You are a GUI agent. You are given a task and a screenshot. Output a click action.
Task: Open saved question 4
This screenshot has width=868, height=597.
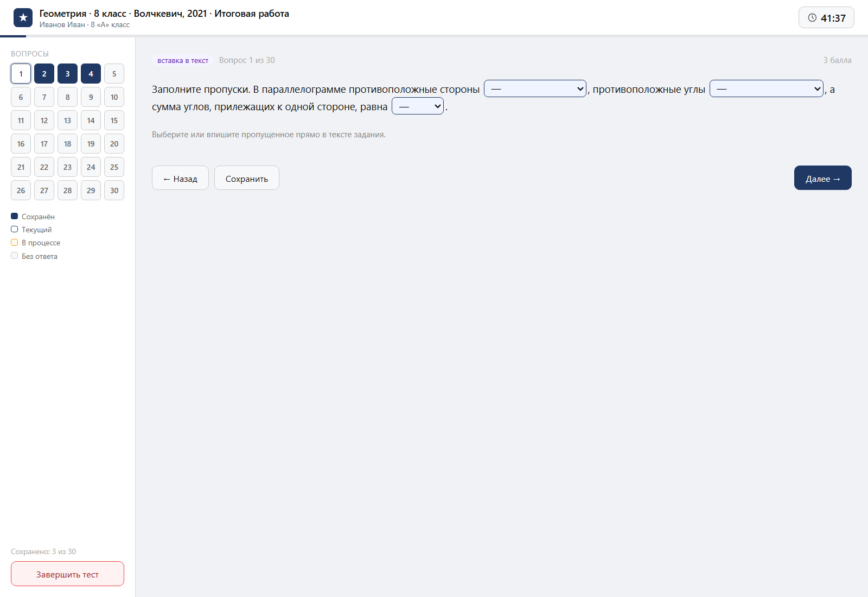coord(91,74)
